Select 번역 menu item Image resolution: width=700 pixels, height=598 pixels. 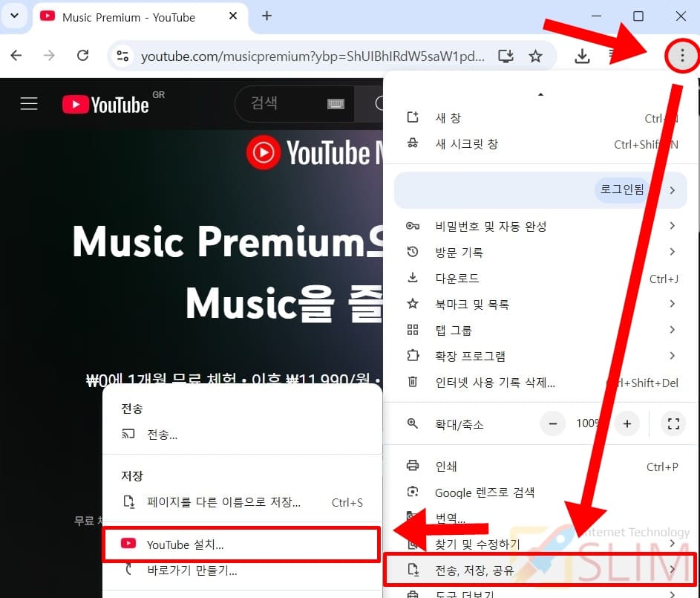pyautogui.click(x=542, y=518)
